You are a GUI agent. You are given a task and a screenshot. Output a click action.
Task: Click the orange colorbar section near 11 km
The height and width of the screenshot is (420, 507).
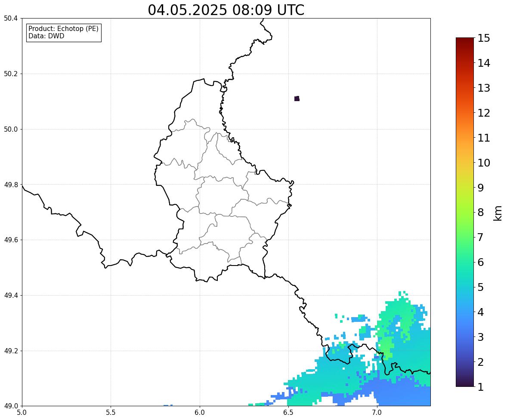pos(465,138)
